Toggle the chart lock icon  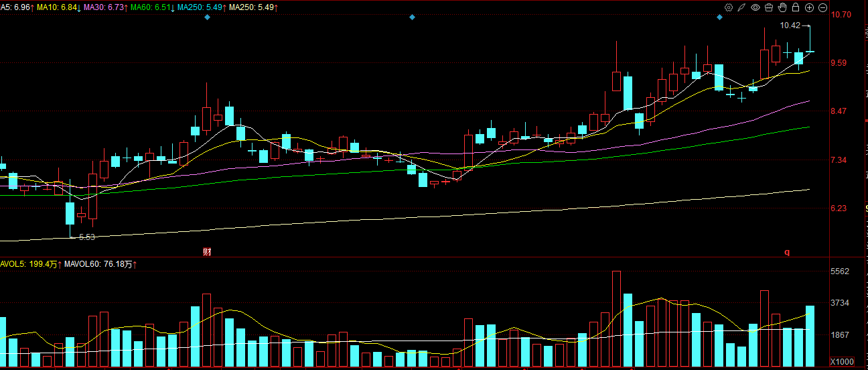(x=795, y=7)
